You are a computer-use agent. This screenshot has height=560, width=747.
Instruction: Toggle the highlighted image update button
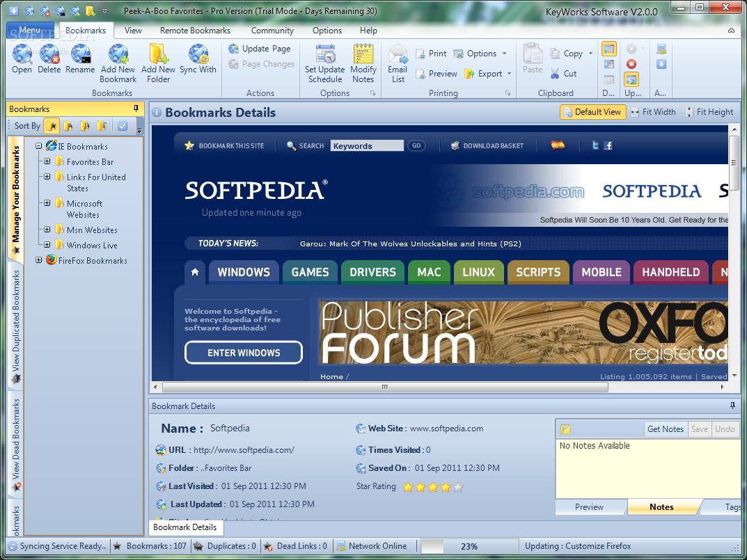tap(631, 79)
